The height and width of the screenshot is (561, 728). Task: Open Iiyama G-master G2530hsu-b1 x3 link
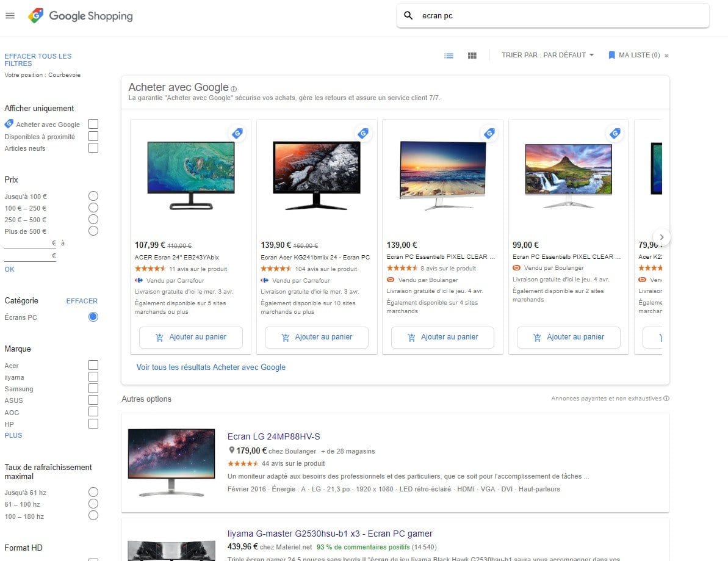pos(330,534)
